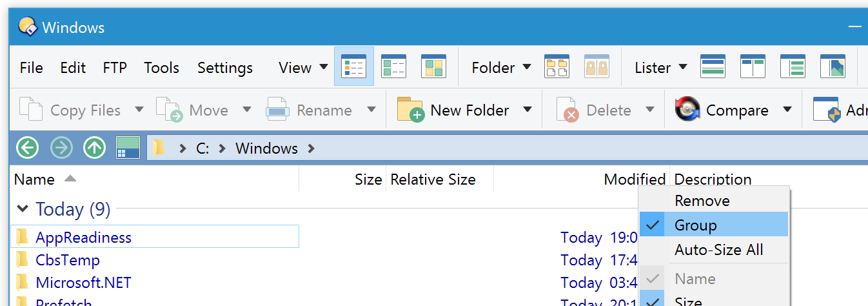868x306 pixels.
Task: Click the file display layout icon beside Up arrow
Action: pyautogui.click(x=128, y=148)
